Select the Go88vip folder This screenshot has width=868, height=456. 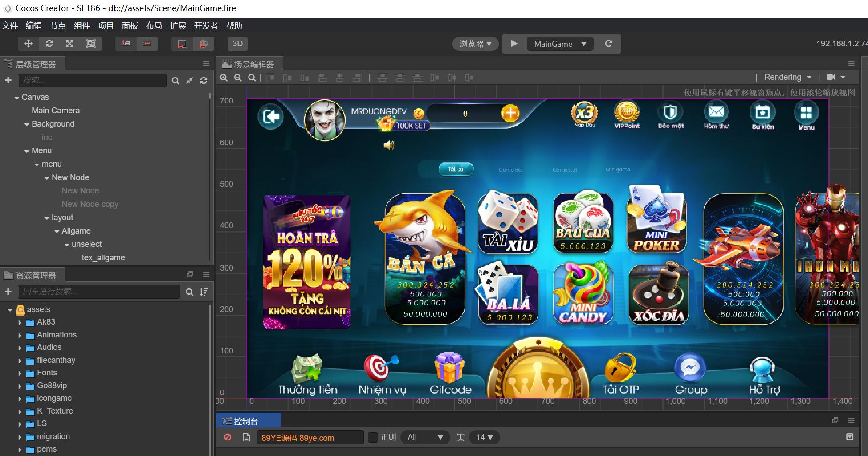(x=52, y=386)
